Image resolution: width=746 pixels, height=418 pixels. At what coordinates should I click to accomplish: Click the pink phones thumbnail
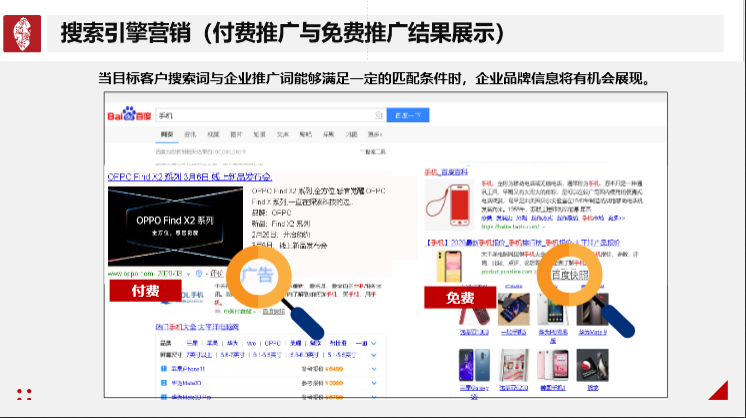tap(552, 365)
